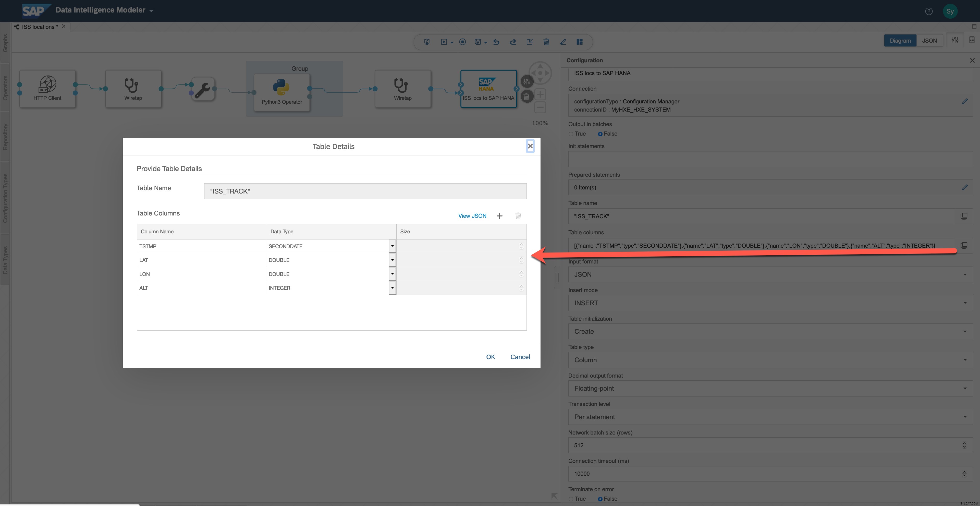Image resolution: width=980 pixels, height=506 pixels.
Task: Open the Sy user avatar menu
Action: (x=950, y=11)
